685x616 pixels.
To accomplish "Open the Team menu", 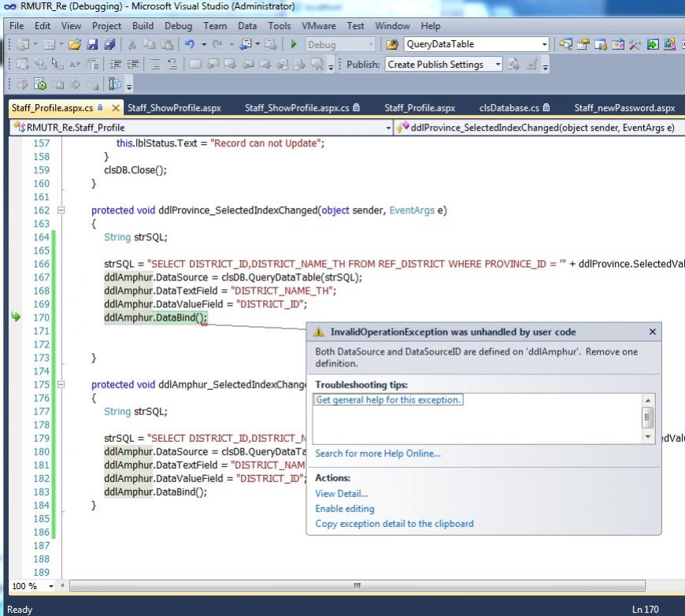I will coord(215,26).
